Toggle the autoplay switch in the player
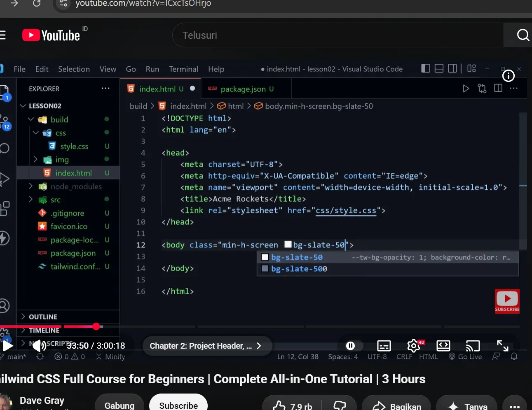The width and height of the screenshot is (532, 410). 351,346
